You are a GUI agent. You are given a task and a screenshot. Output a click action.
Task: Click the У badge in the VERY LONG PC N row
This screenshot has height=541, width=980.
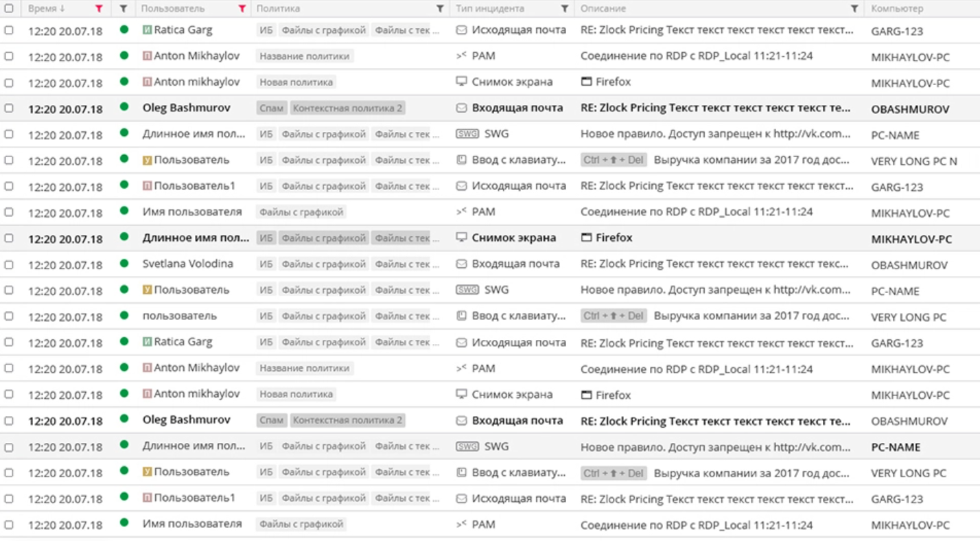click(x=147, y=160)
